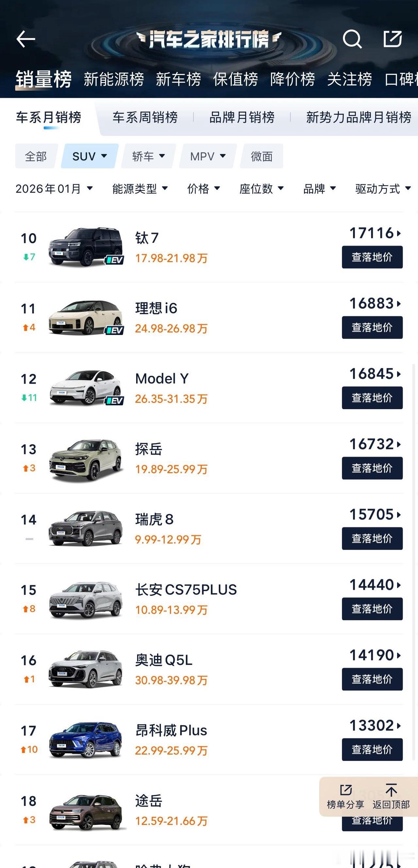
Task: Open the search magnifier icon
Action: (x=352, y=39)
